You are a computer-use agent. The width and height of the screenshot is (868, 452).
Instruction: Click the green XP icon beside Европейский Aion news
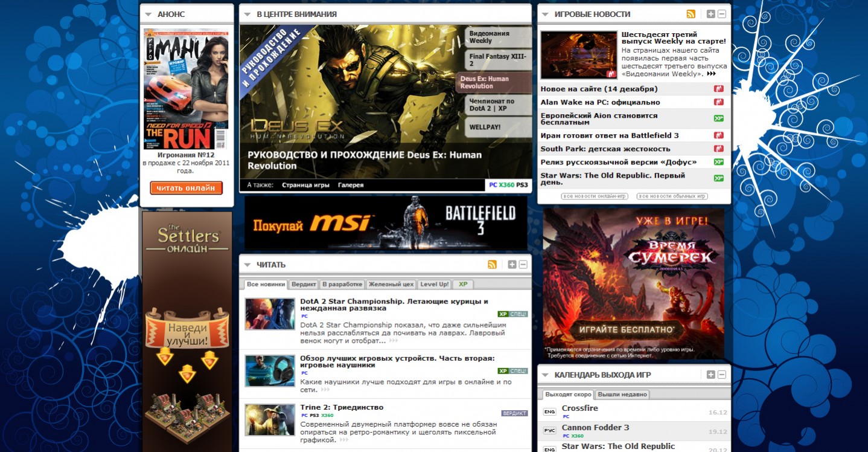click(x=718, y=118)
